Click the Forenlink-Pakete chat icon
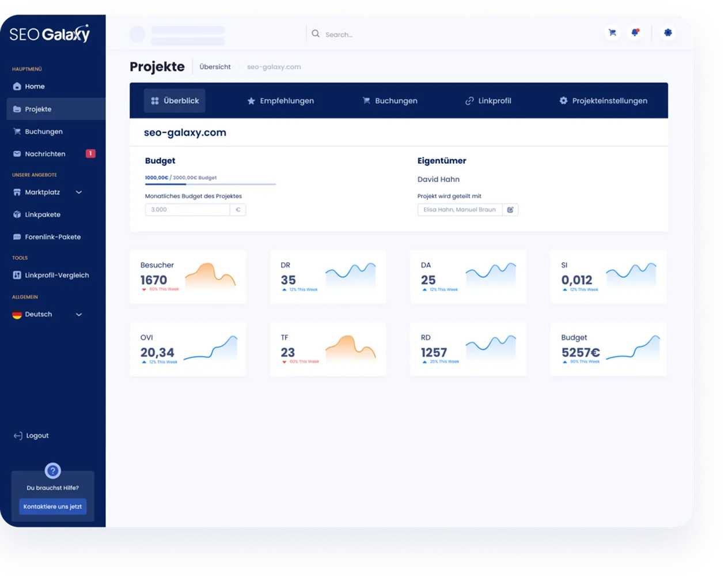728x577 pixels. tap(17, 237)
